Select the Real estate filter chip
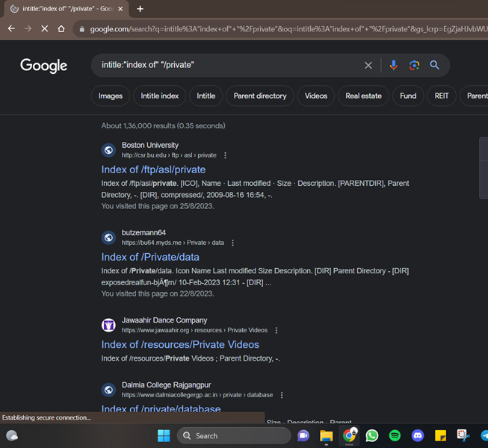The image size is (488, 448). pos(363,96)
